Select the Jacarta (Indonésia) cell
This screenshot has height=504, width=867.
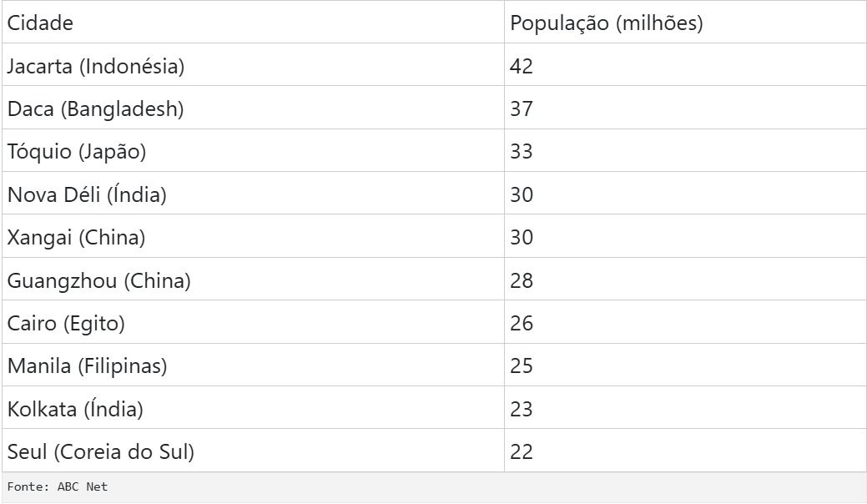tap(95, 66)
